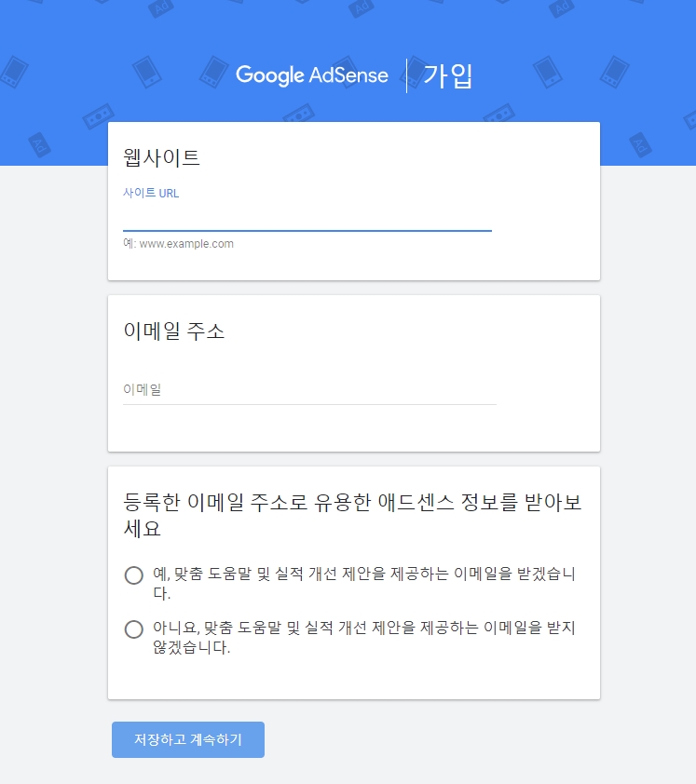The width and height of the screenshot is (696, 784).
Task: Click the 저장하고 계속하기 button
Action: 187,739
